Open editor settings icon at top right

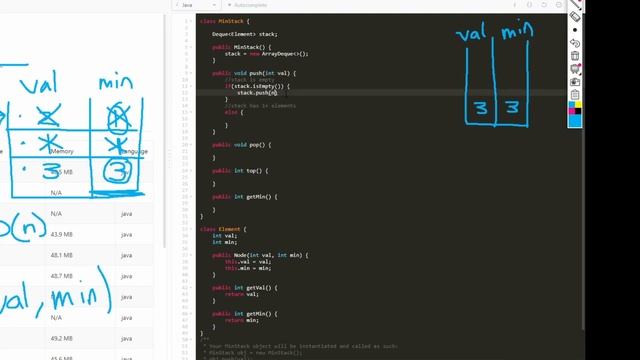click(559, 5)
